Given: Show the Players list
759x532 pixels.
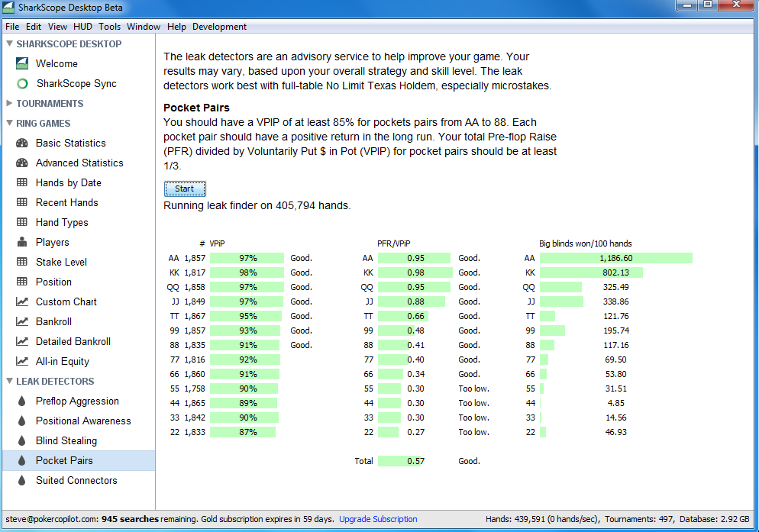Looking at the screenshot, I should coord(52,242).
